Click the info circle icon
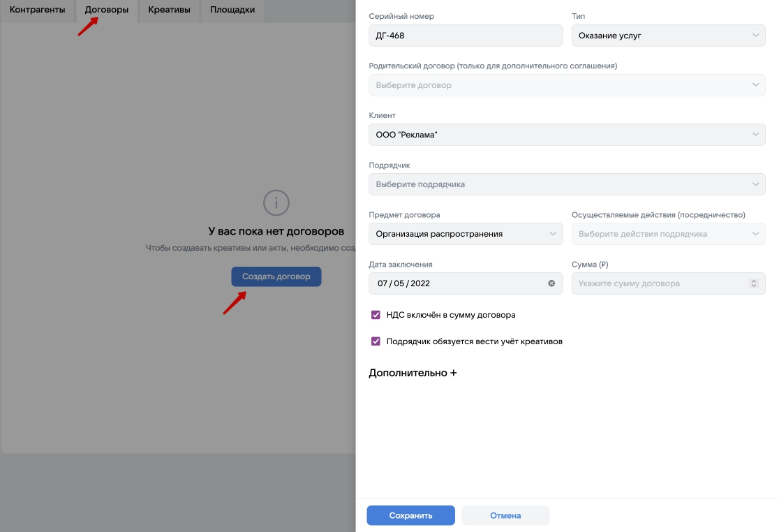The image size is (779, 532). 276,202
